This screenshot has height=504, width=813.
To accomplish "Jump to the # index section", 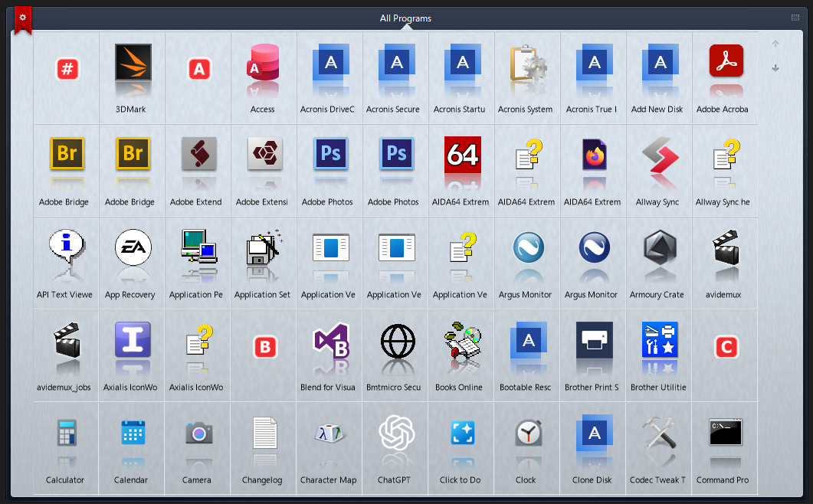I will click(x=67, y=70).
